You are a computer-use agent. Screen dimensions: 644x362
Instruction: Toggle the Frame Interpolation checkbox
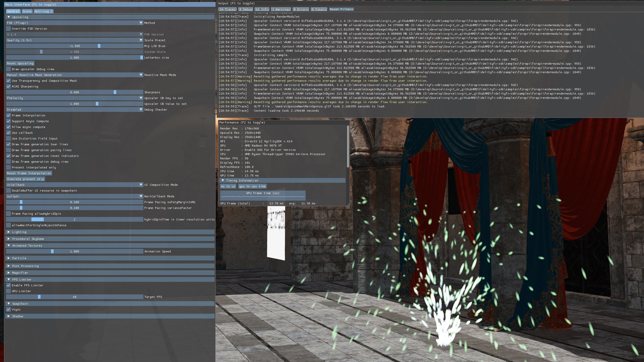pyautogui.click(x=9, y=115)
